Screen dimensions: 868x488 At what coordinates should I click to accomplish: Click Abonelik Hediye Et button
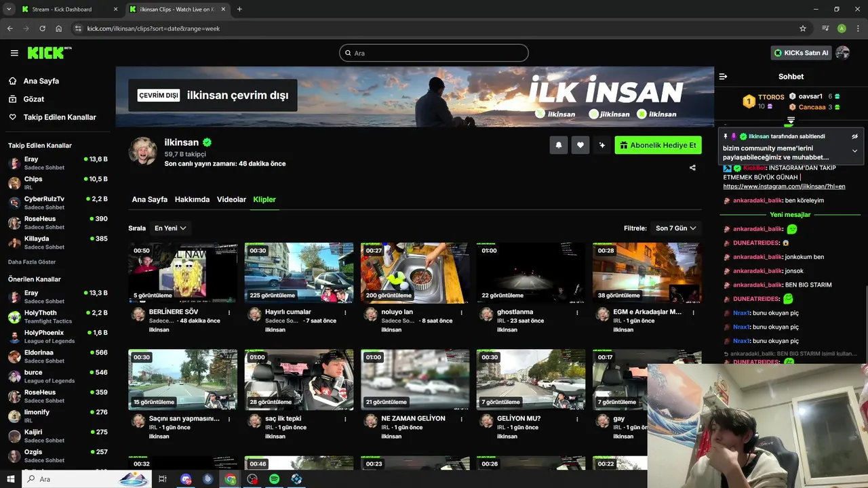[658, 145]
